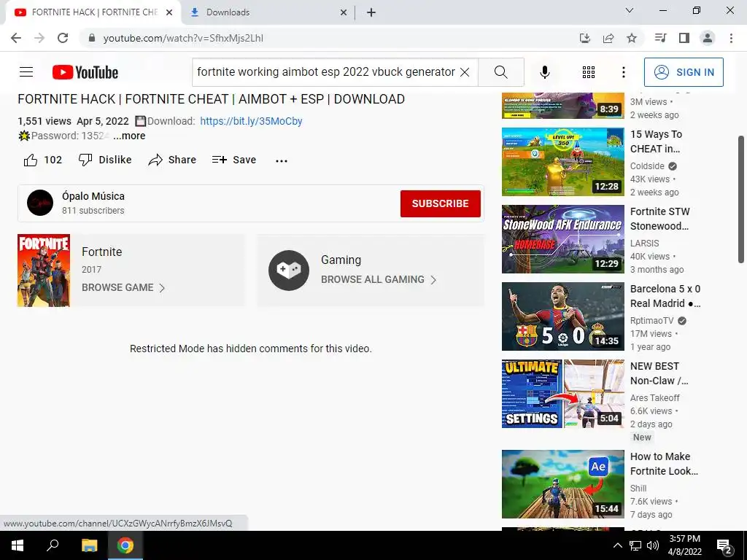Open the 8:39 video thumbnail

click(x=562, y=105)
